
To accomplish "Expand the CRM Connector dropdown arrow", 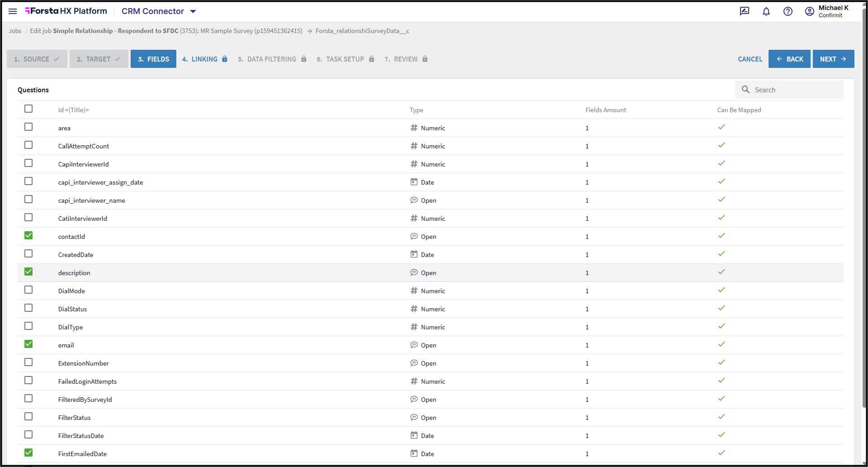I will click(193, 11).
